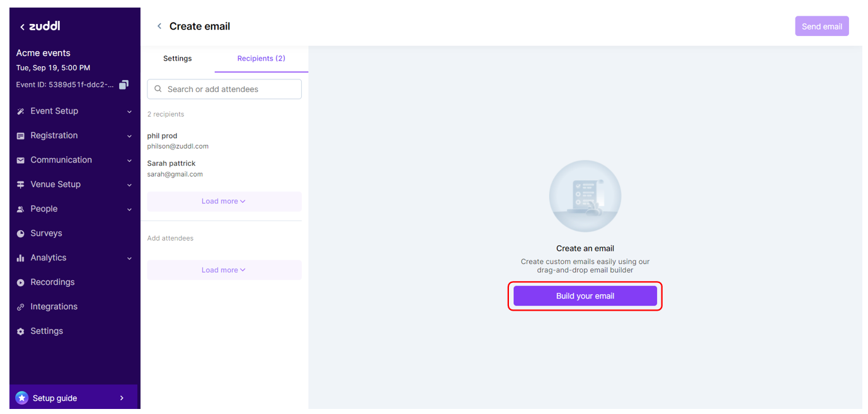Select the Venue Setup sidebar icon
Image resolution: width=868 pixels, height=414 pixels.
click(21, 184)
